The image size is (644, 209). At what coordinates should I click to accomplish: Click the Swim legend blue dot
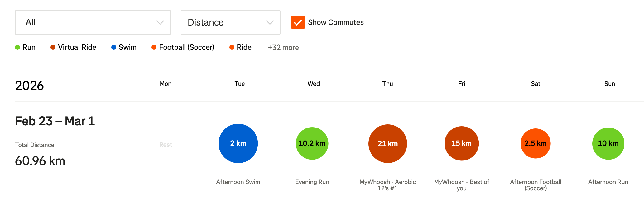(114, 47)
